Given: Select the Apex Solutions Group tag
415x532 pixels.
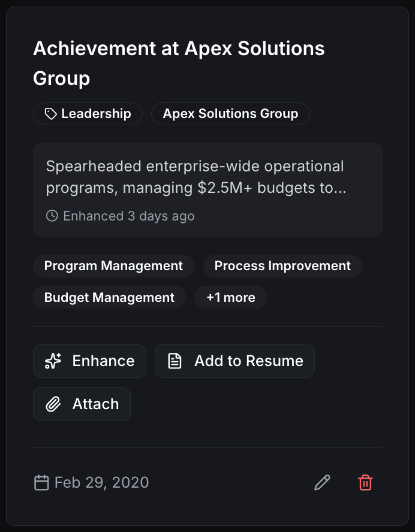Looking at the screenshot, I should coord(230,113).
